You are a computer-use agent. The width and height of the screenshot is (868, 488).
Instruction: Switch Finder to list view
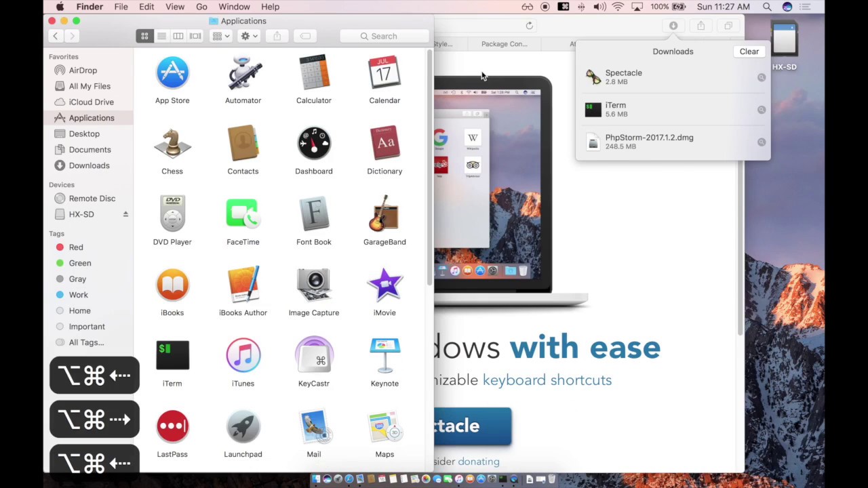(x=161, y=36)
